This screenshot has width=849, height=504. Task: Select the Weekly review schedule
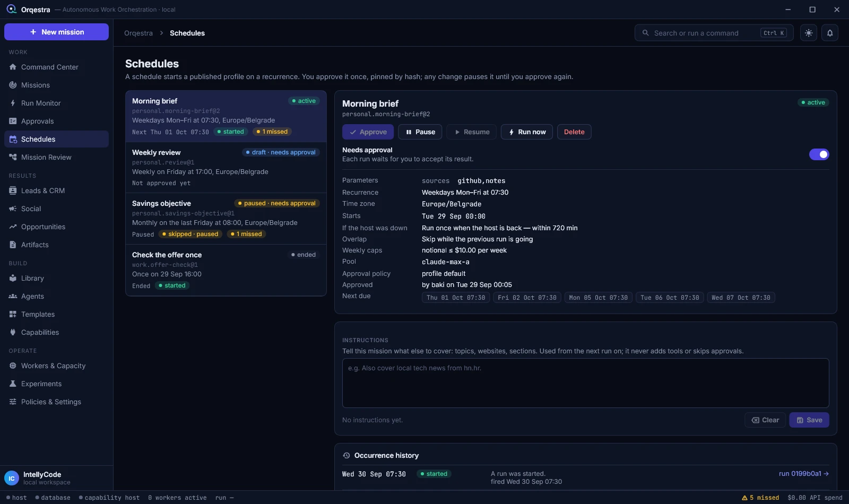click(226, 167)
